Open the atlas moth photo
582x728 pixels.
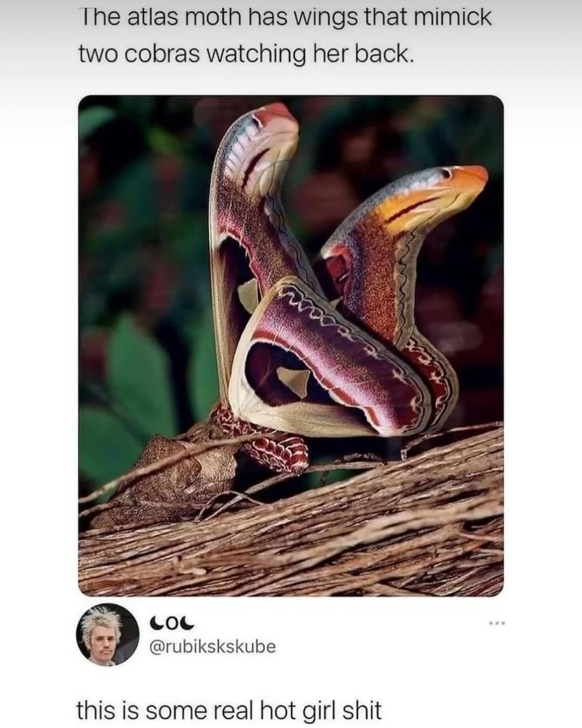[x=291, y=345]
